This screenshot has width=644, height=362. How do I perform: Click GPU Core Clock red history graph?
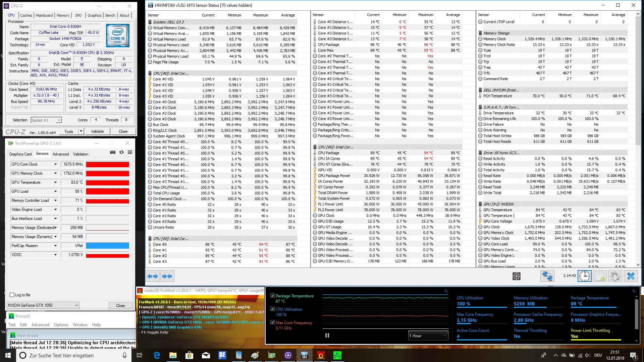pyautogui.click(x=108, y=164)
